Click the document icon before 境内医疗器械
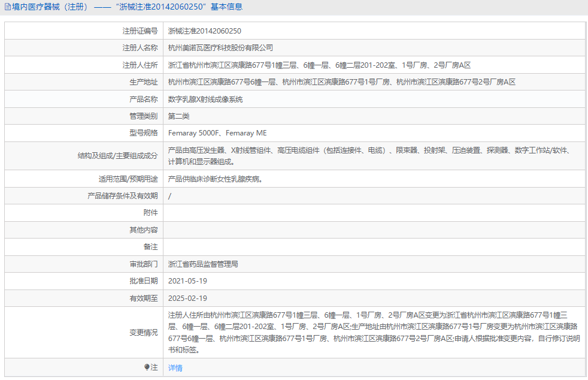Screen dimensions: 588x380 7,7
